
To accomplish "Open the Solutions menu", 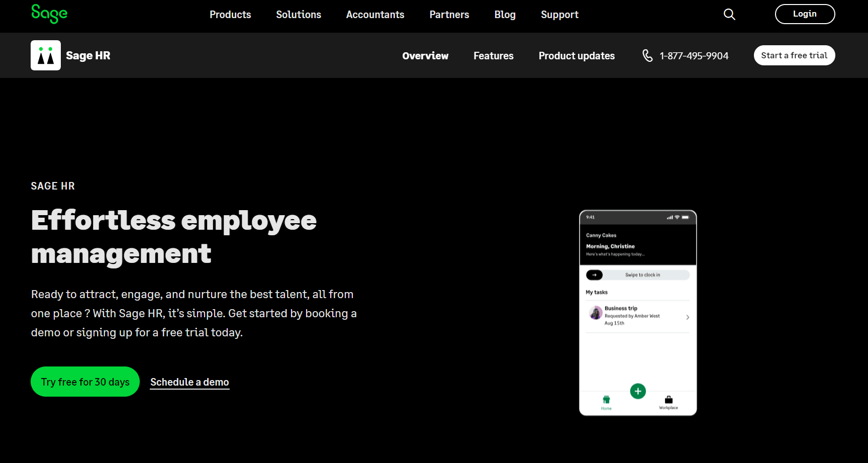I will point(299,15).
